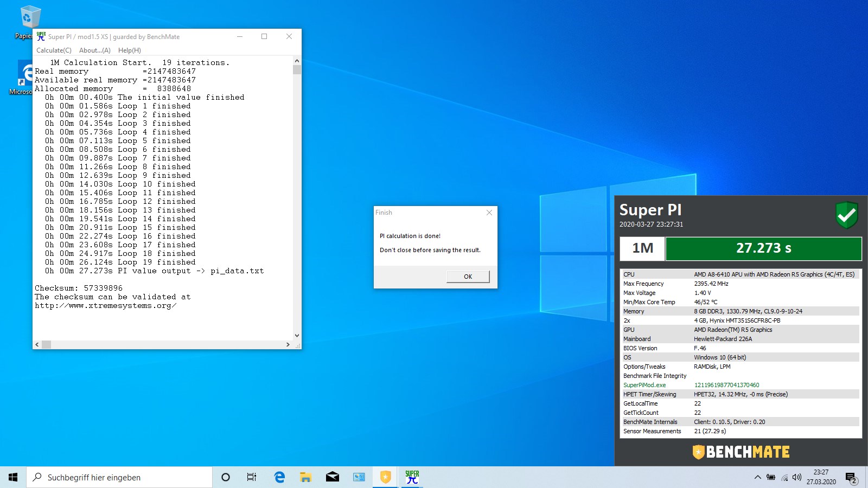Open the Calculate(C) menu in Super PI
This screenshot has width=868, height=488.
coord(54,50)
